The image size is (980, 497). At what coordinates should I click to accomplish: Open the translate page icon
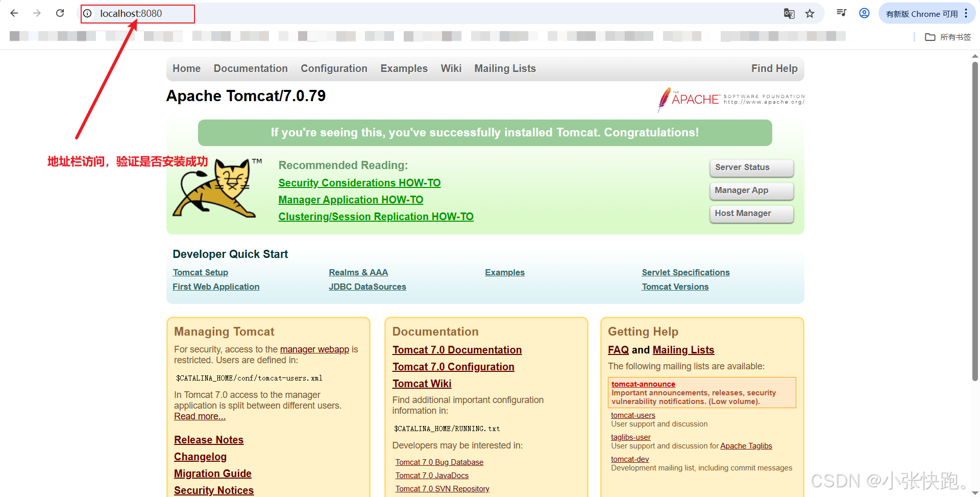tap(789, 14)
